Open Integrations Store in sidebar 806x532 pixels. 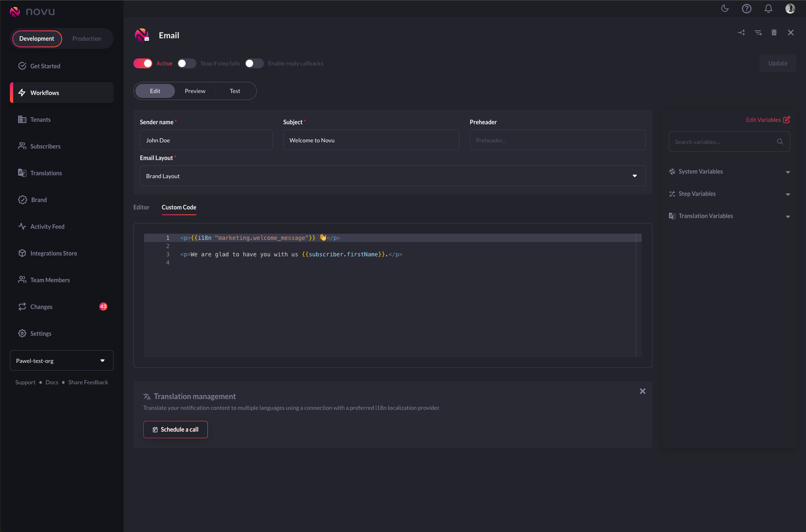54,253
